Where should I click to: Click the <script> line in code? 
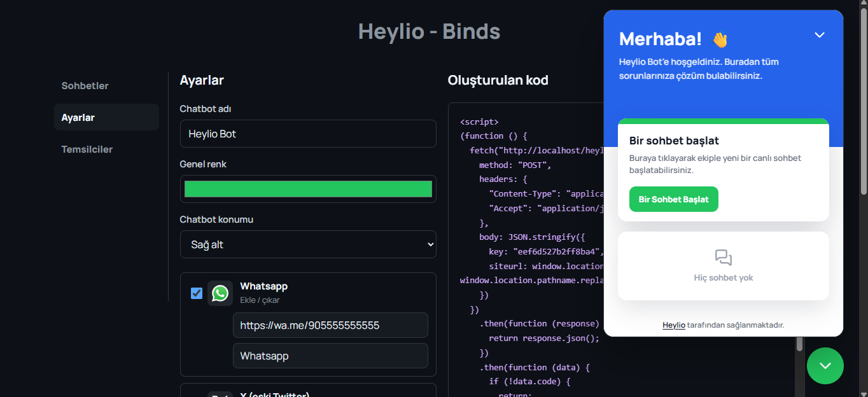[479, 122]
